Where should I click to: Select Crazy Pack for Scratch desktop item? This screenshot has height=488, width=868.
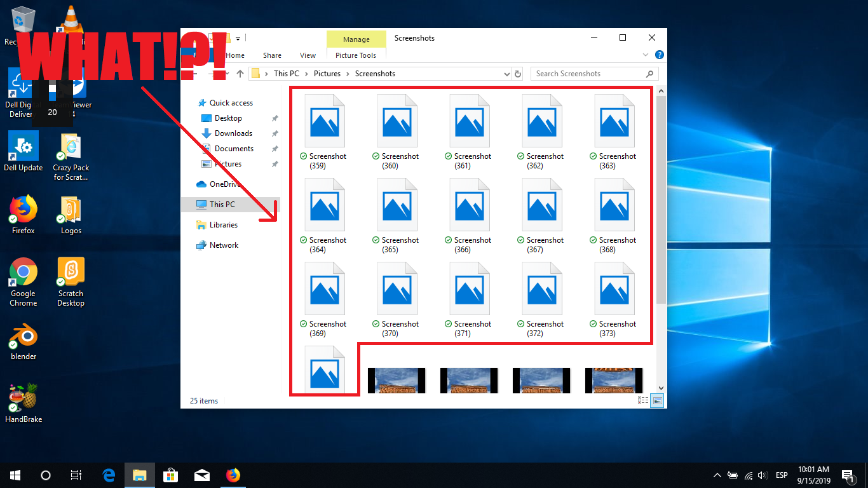(x=71, y=157)
